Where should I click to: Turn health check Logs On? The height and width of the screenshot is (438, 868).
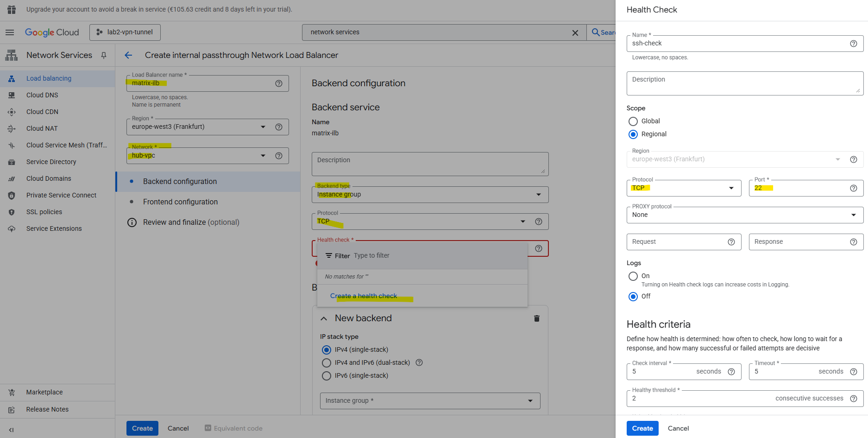pos(633,276)
